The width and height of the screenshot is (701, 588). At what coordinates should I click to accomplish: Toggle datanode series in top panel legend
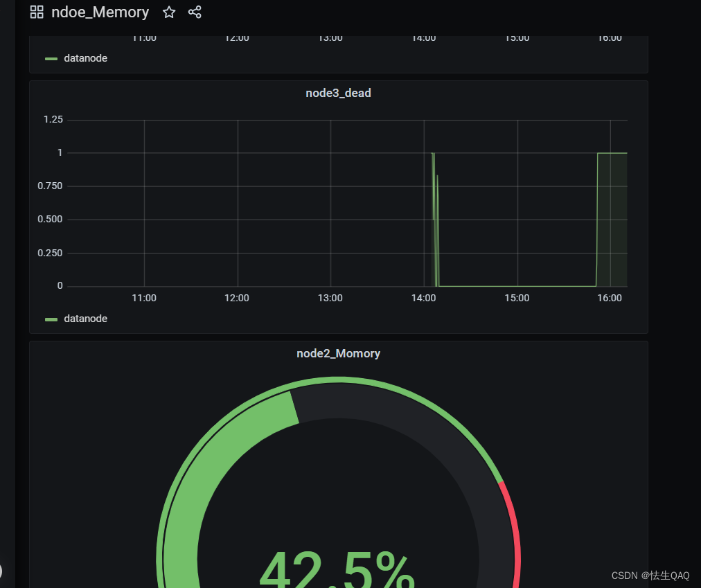[85, 58]
